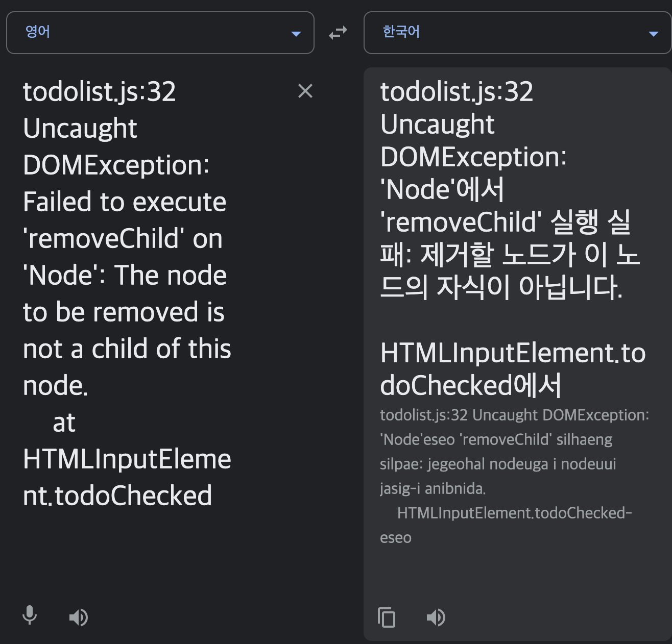Click the 'todolist.js:32' line in the source text
This screenshot has width=672, height=644.
(100, 91)
